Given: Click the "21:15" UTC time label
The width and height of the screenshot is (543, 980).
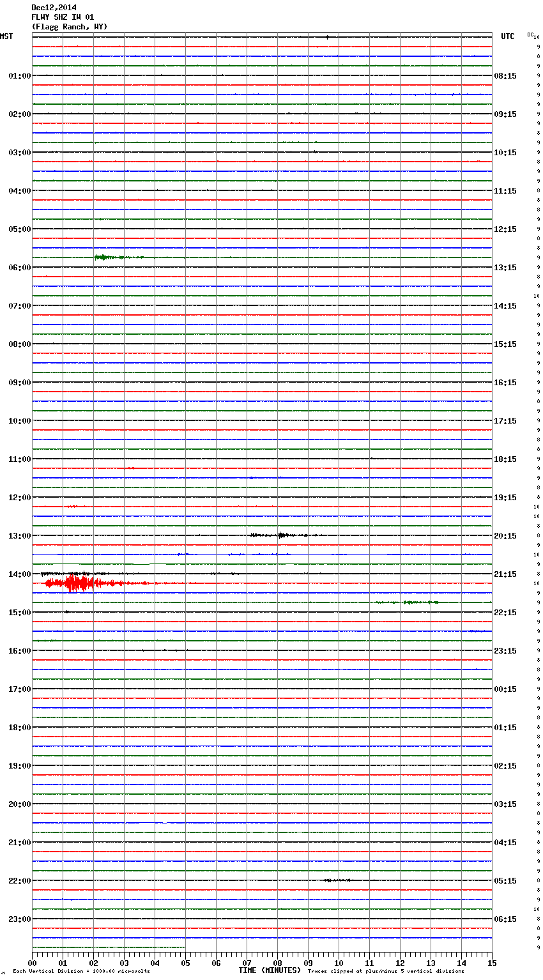Looking at the screenshot, I should tap(505, 574).
